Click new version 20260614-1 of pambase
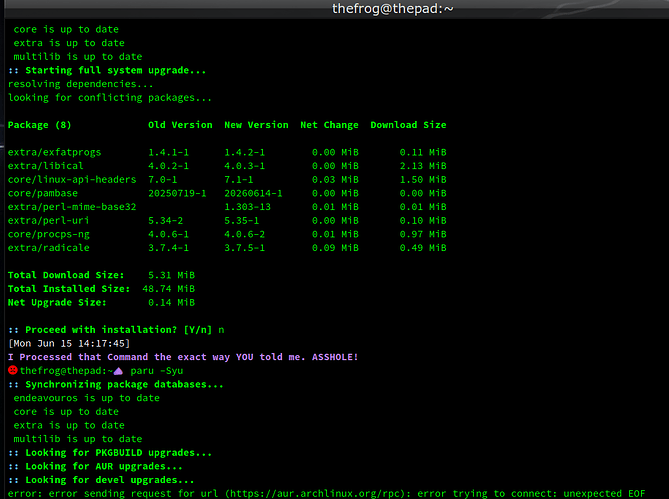The image size is (669, 499). 253,193
